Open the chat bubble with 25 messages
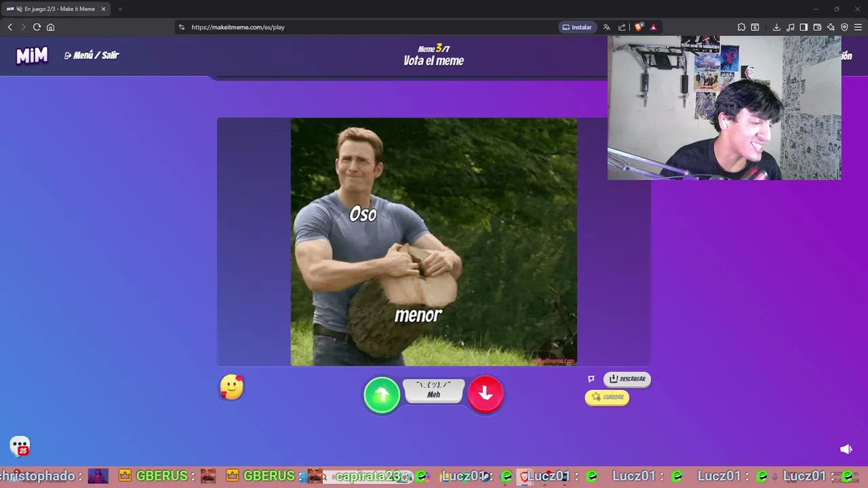Screen dimensions: 868x488 20,446
